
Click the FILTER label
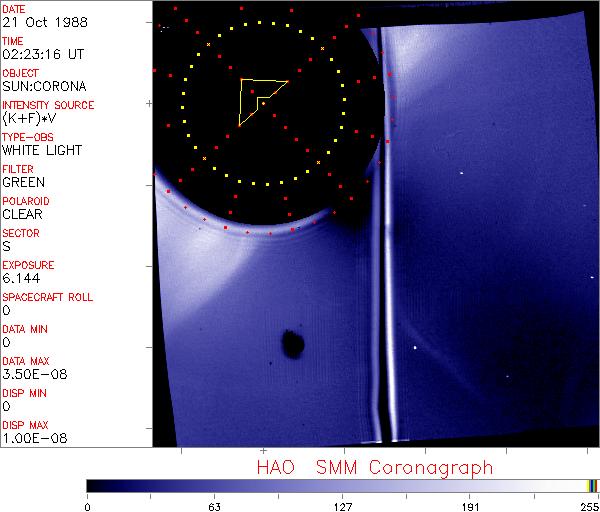[18, 169]
